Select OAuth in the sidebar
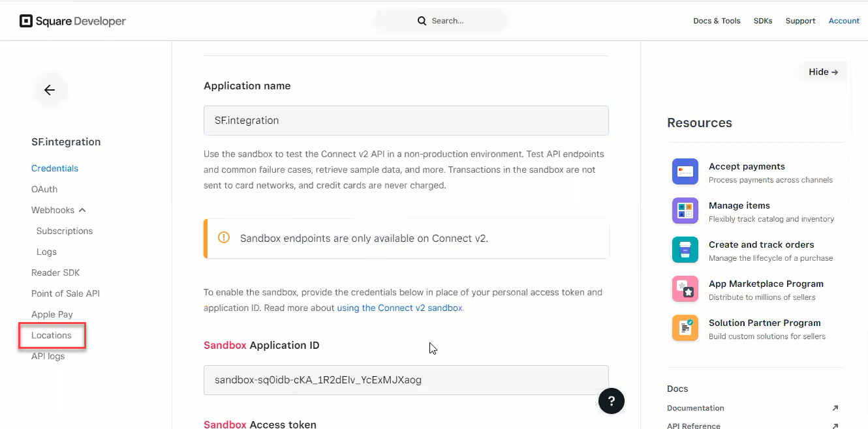 (44, 189)
